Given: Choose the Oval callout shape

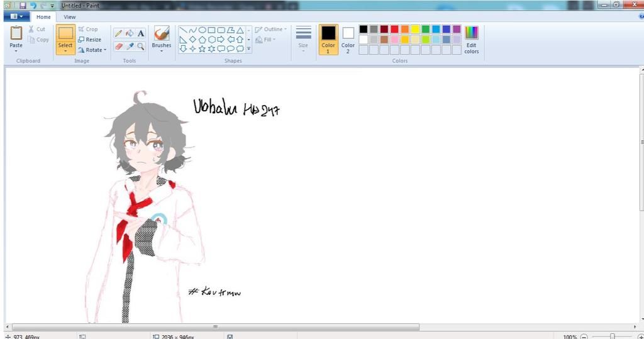Looking at the screenshot, I should click(230, 48).
